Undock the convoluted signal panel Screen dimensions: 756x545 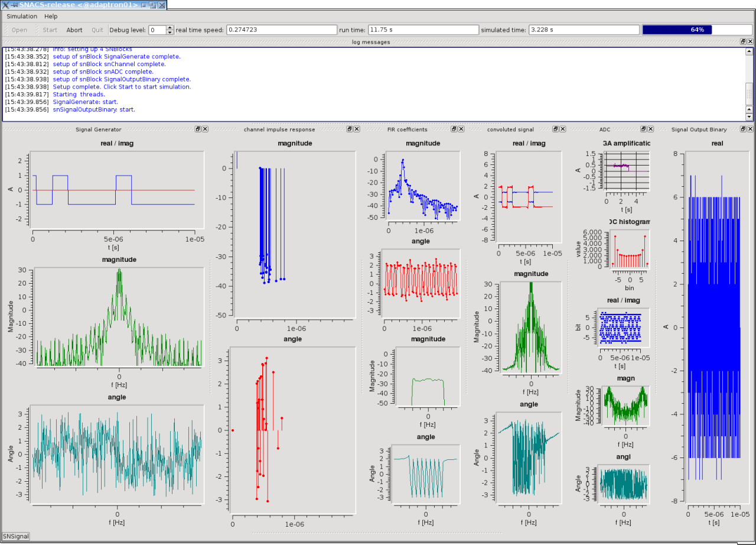[x=555, y=129]
